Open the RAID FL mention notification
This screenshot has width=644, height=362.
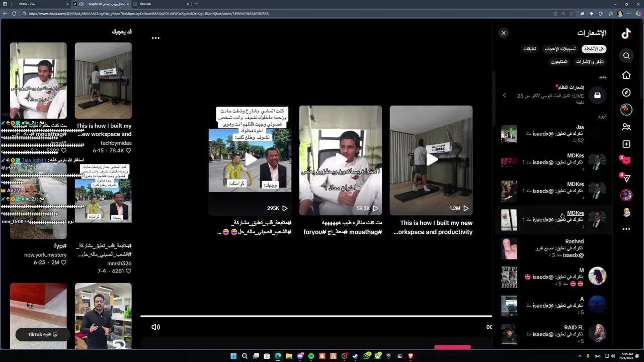click(x=554, y=334)
